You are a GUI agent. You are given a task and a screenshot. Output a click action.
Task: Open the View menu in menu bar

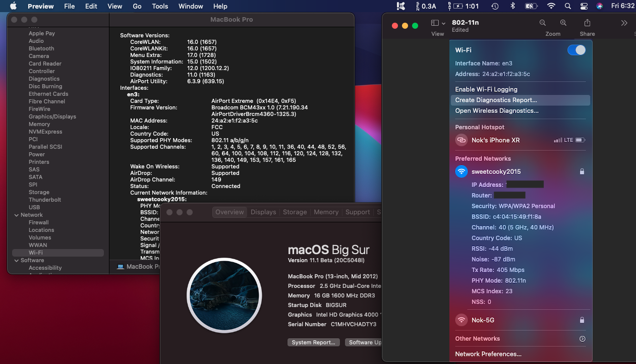click(x=115, y=6)
